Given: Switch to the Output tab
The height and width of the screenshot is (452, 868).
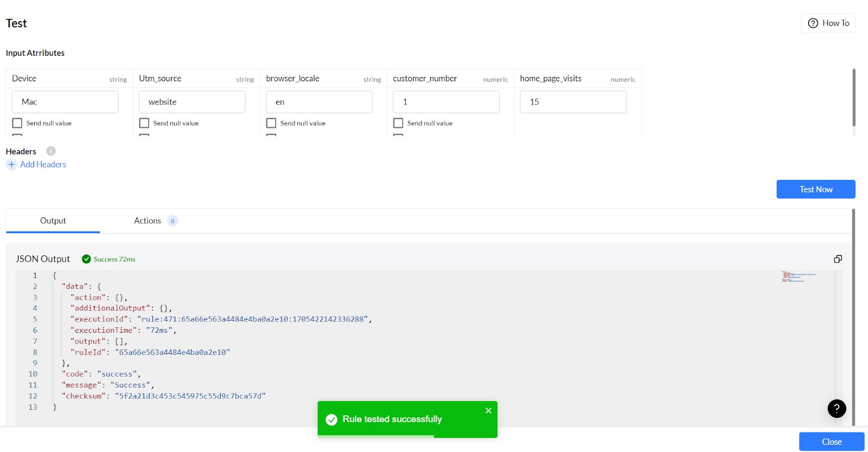Looking at the screenshot, I should click(53, 221).
